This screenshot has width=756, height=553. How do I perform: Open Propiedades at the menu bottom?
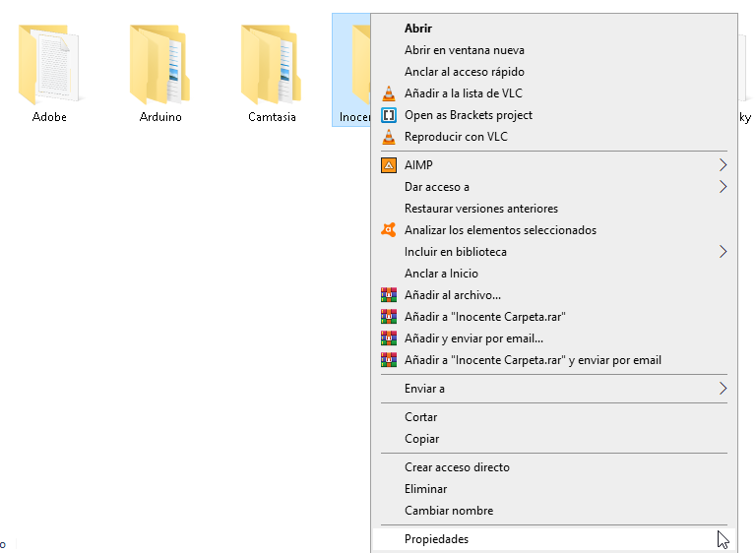click(554, 539)
